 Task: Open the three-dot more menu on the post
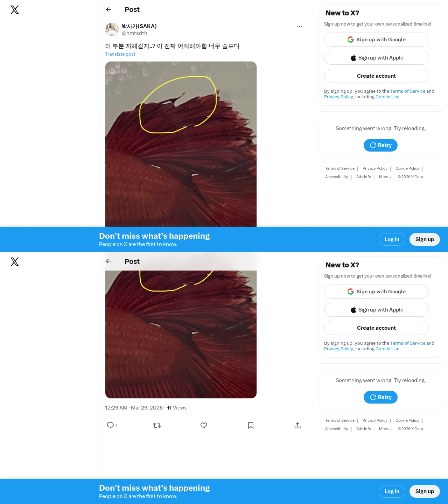tap(300, 26)
